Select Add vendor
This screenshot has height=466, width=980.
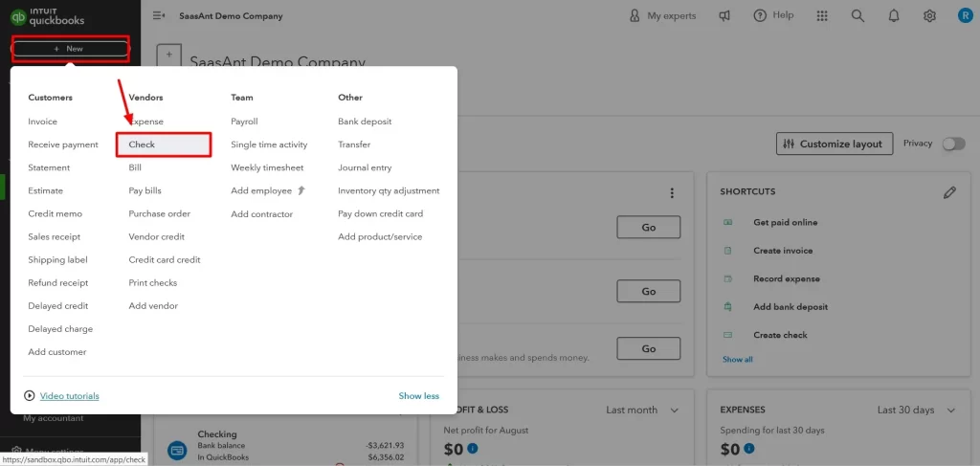153,306
